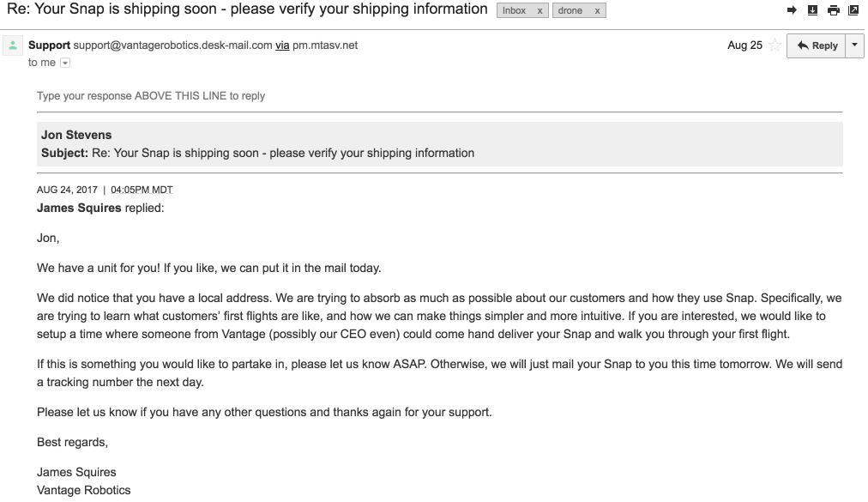Click the Aug 25 date stamp
Viewport: 868px width, 502px height.
(744, 45)
